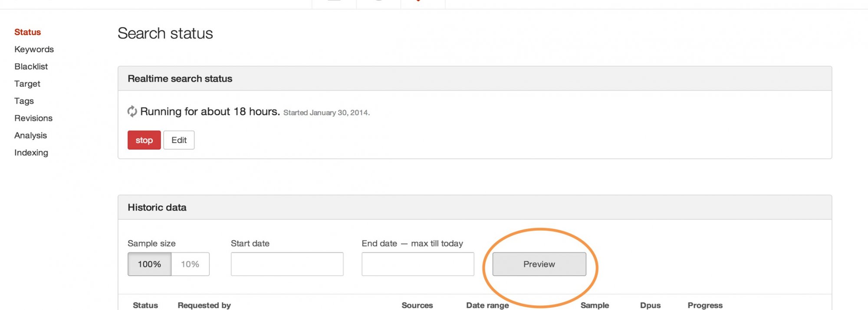This screenshot has width=868, height=310.
Task: Click the Date range column header
Action: tap(487, 305)
